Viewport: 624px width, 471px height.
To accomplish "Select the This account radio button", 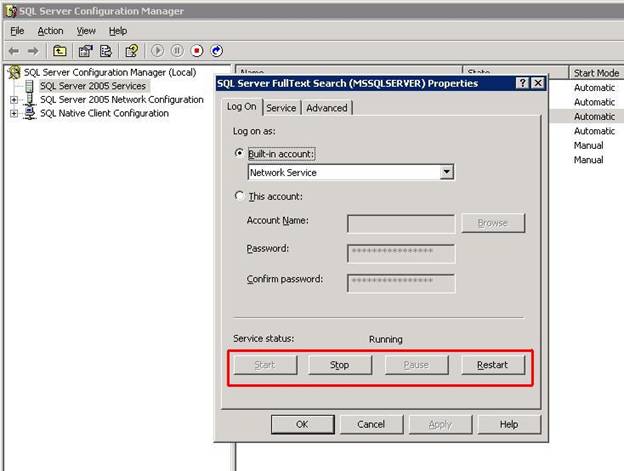I will tap(239, 196).
